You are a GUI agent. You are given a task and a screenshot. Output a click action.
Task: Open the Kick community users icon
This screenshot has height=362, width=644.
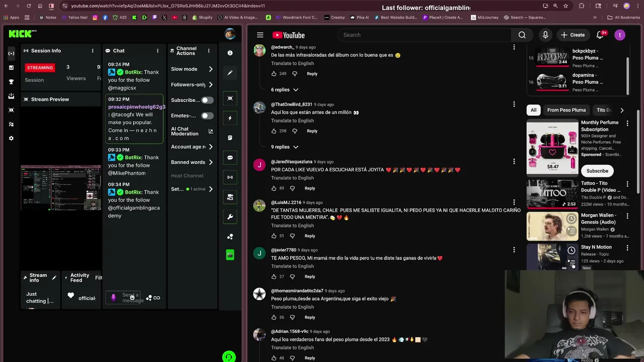(x=12, y=124)
